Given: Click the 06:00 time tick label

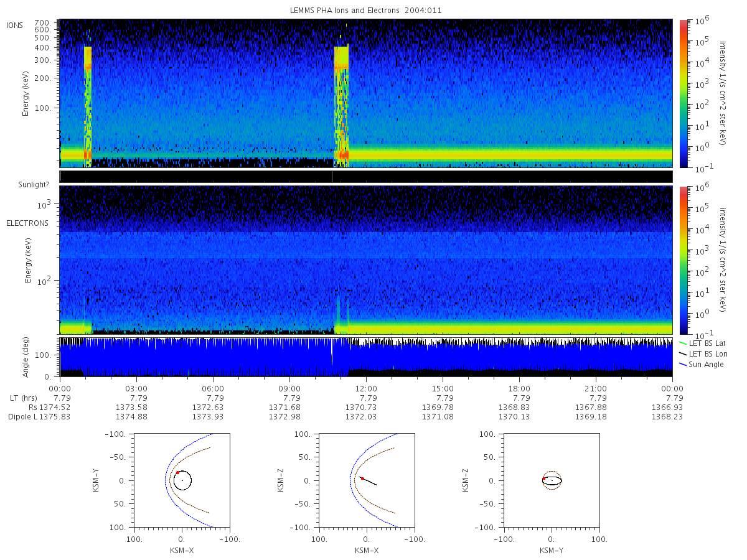Looking at the screenshot, I should click(x=213, y=388).
